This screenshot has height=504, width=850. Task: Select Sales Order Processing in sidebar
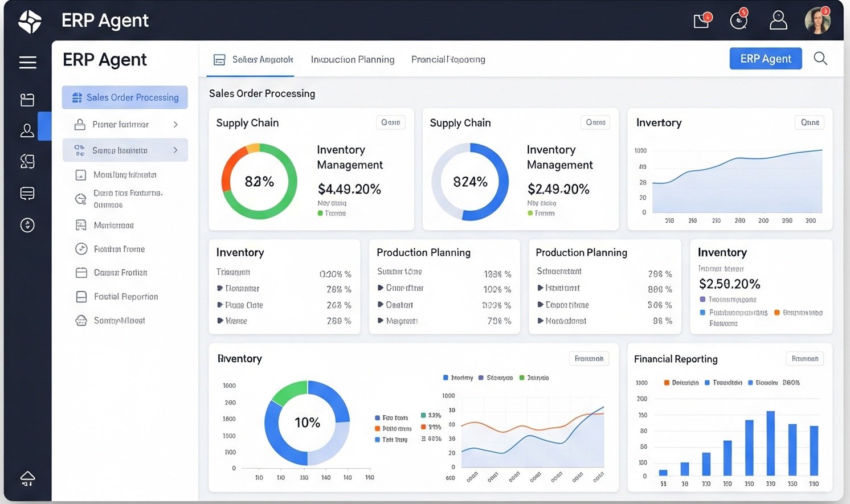pyautogui.click(x=125, y=97)
